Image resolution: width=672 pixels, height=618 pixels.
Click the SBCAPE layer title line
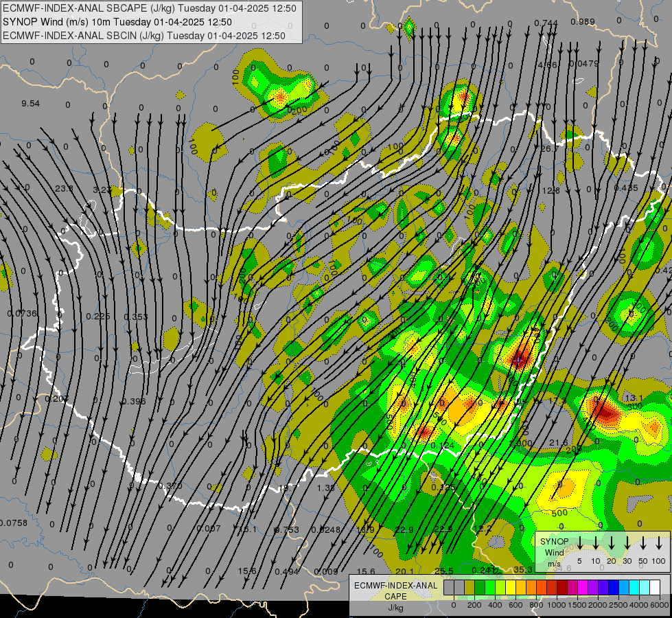pyautogui.click(x=149, y=8)
